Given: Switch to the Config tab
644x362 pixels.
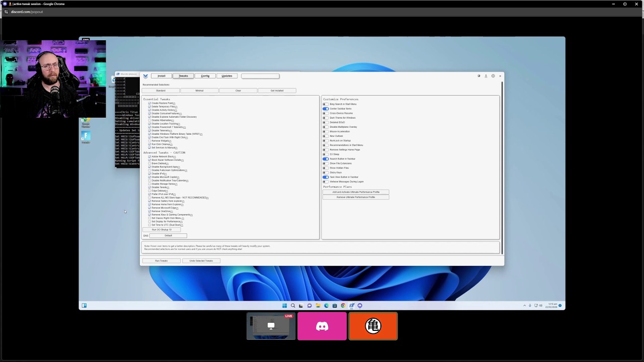Looking at the screenshot, I should (x=205, y=76).
